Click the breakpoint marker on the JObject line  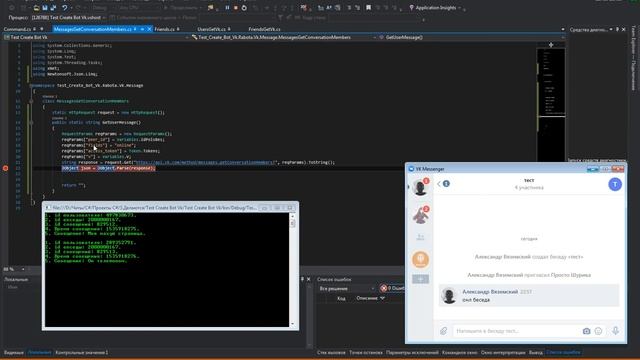[5, 168]
